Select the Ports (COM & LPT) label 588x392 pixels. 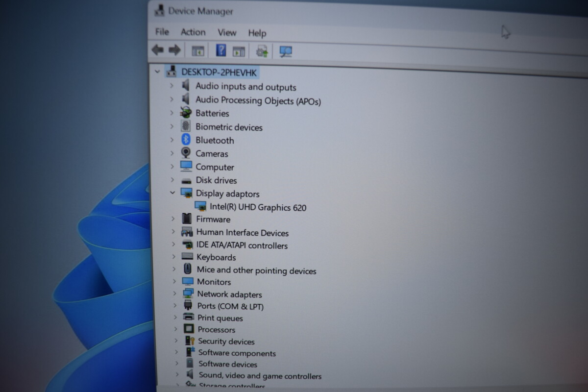click(x=230, y=306)
